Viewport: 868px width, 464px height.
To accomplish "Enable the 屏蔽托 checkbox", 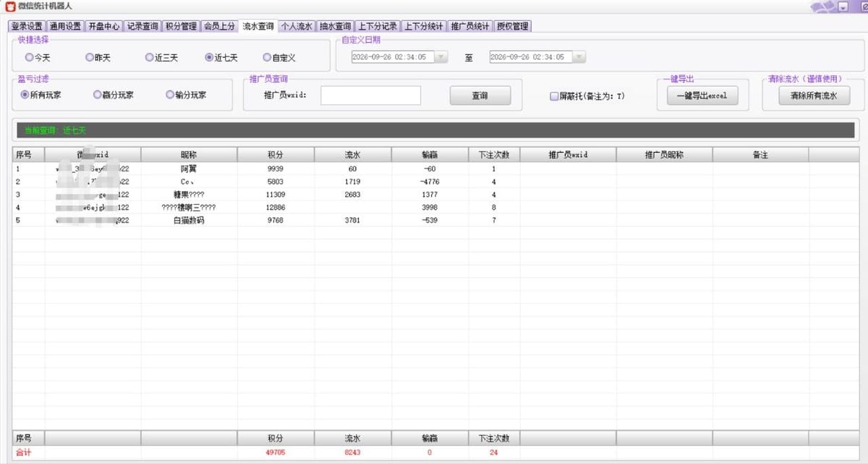I will (x=554, y=96).
